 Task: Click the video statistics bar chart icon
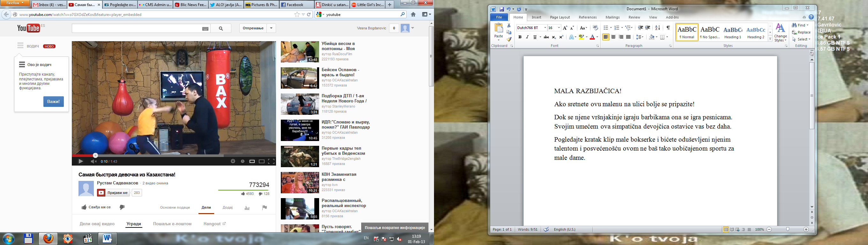(247, 208)
